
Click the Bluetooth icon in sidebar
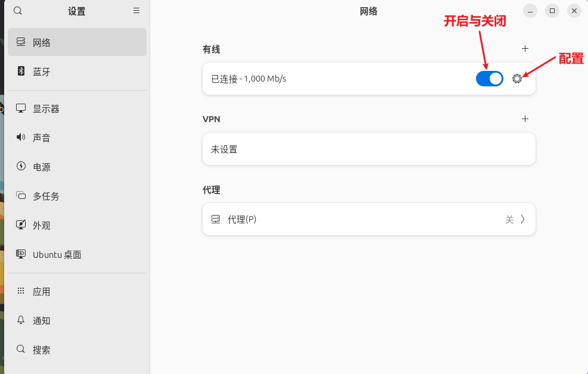click(21, 71)
